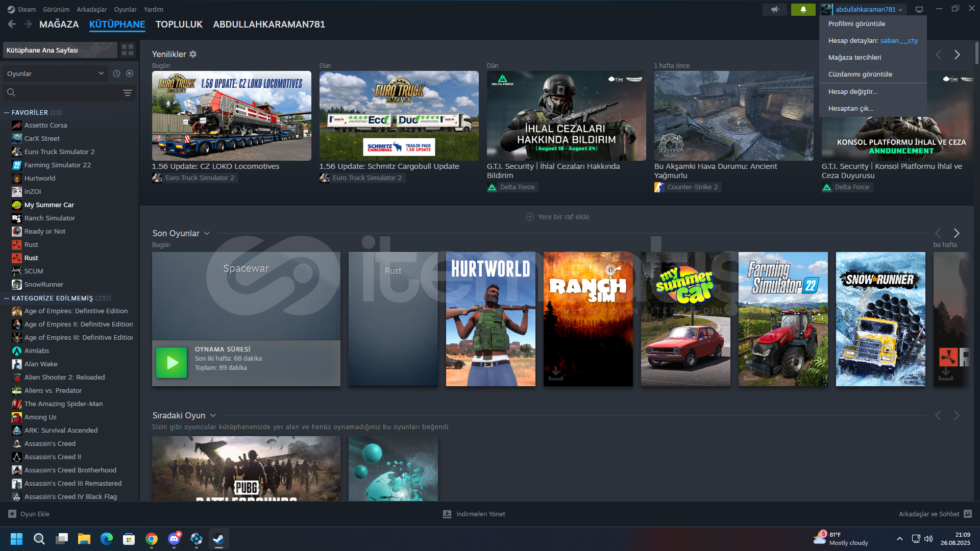980x551 pixels.
Task: Switch to the TOPLULUK tab
Action: [x=179, y=24]
